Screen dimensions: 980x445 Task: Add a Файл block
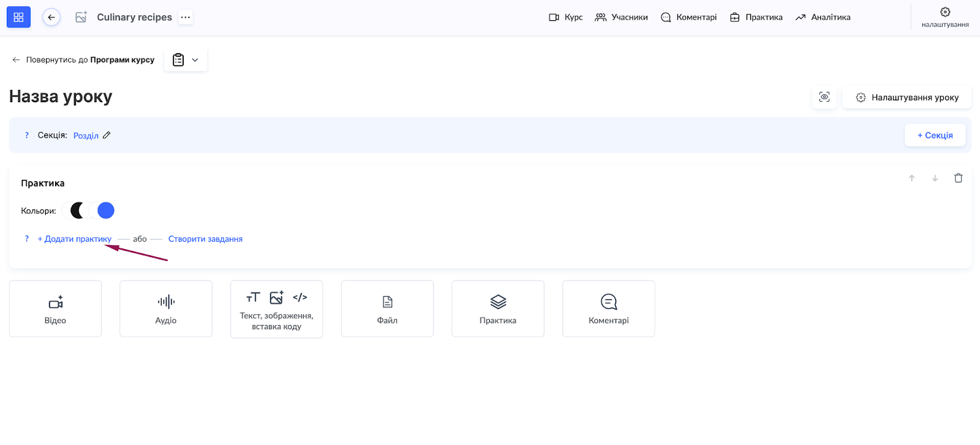pyautogui.click(x=387, y=309)
